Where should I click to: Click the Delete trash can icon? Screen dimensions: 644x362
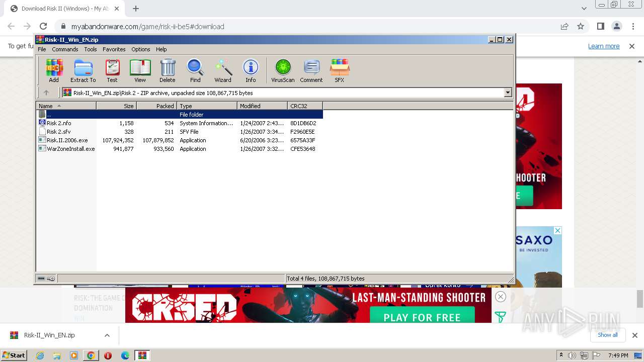click(x=168, y=70)
